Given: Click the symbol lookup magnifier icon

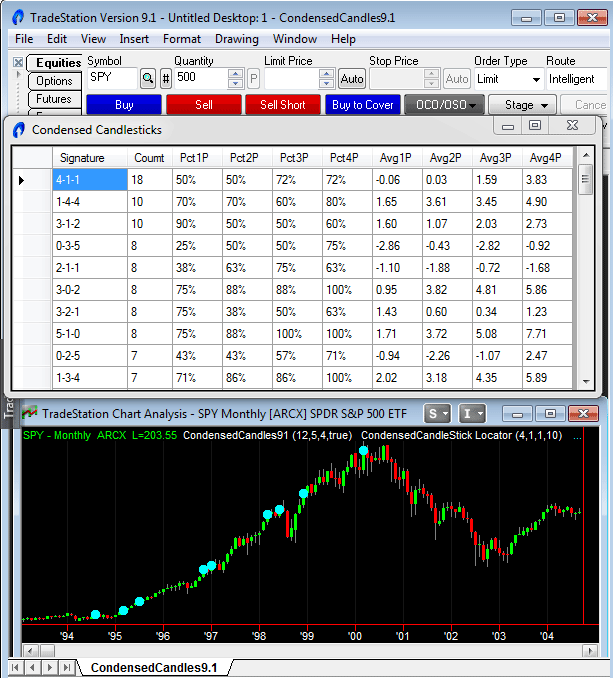Looking at the screenshot, I should point(148,79).
